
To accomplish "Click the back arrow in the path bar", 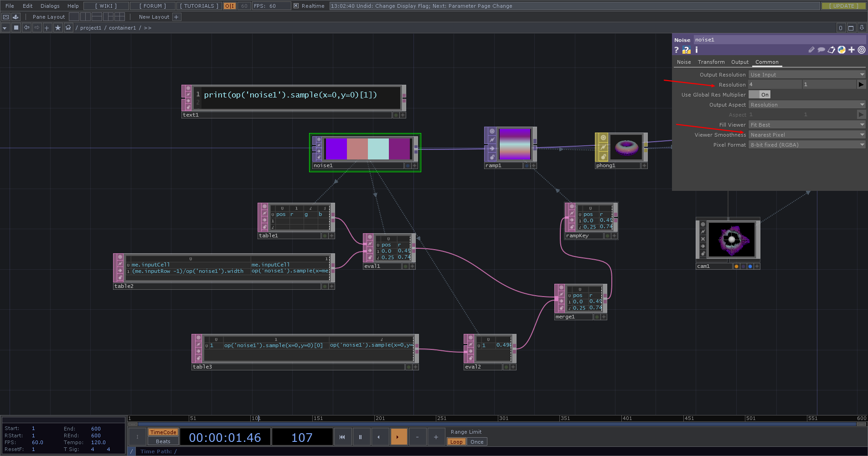I will point(26,27).
